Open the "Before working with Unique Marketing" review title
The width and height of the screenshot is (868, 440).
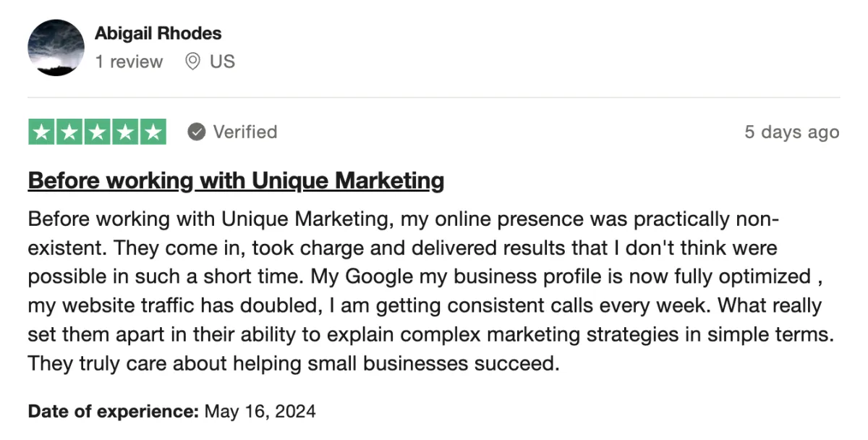[236, 180]
